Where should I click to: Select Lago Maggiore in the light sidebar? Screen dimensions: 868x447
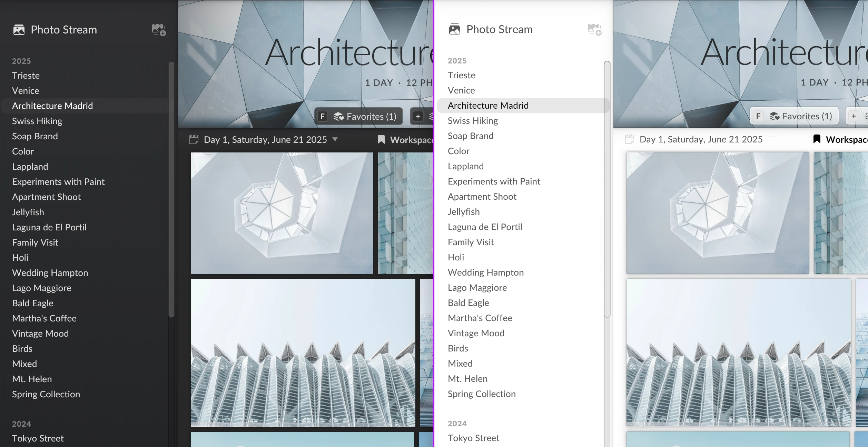477,288
